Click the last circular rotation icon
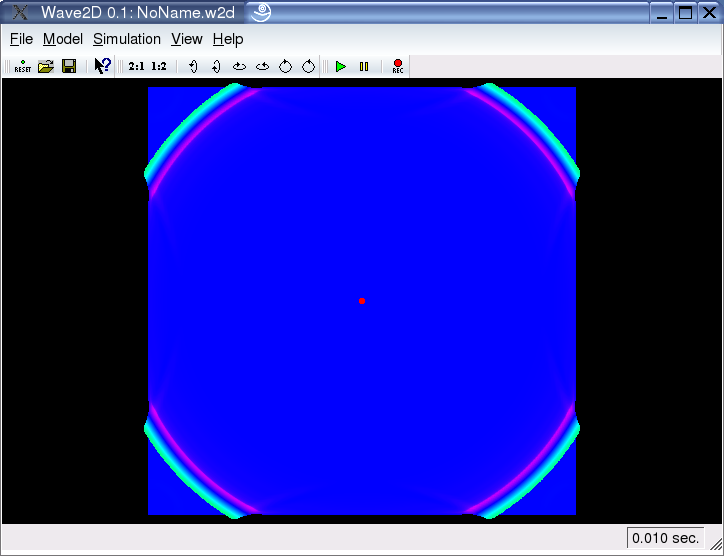Viewport: 724px width, 556px height. pyautogui.click(x=308, y=66)
